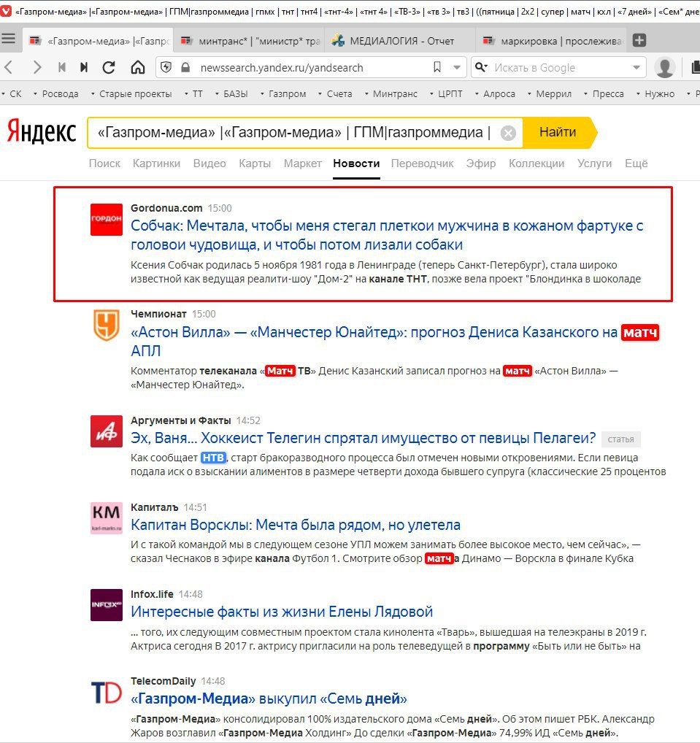Open the shield content blocker icon
This screenshot has width=700, height=743.
coord(166,68)
